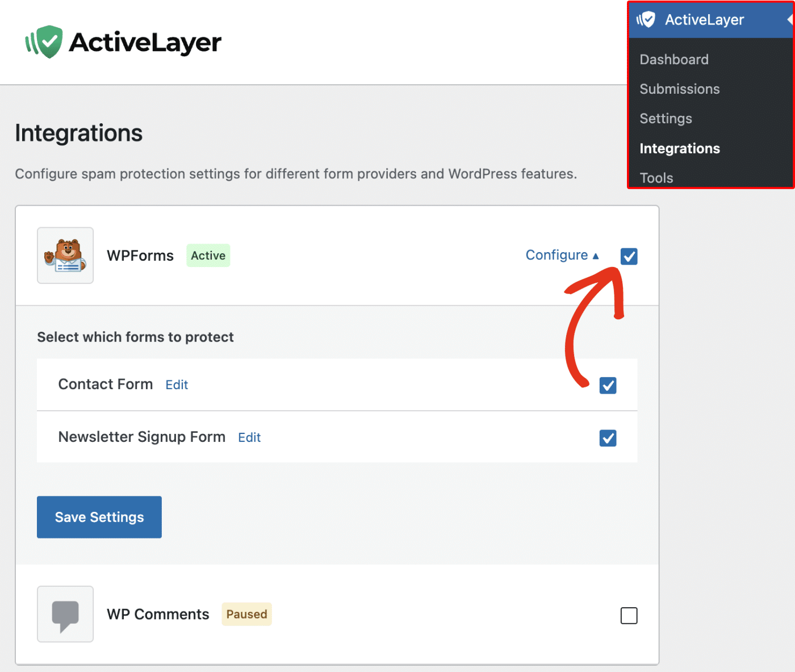This screenshot has height=672, width=795.
Task: Click the ActiveLayer top-level sidebar menu
Action: [x=710, y=20]
